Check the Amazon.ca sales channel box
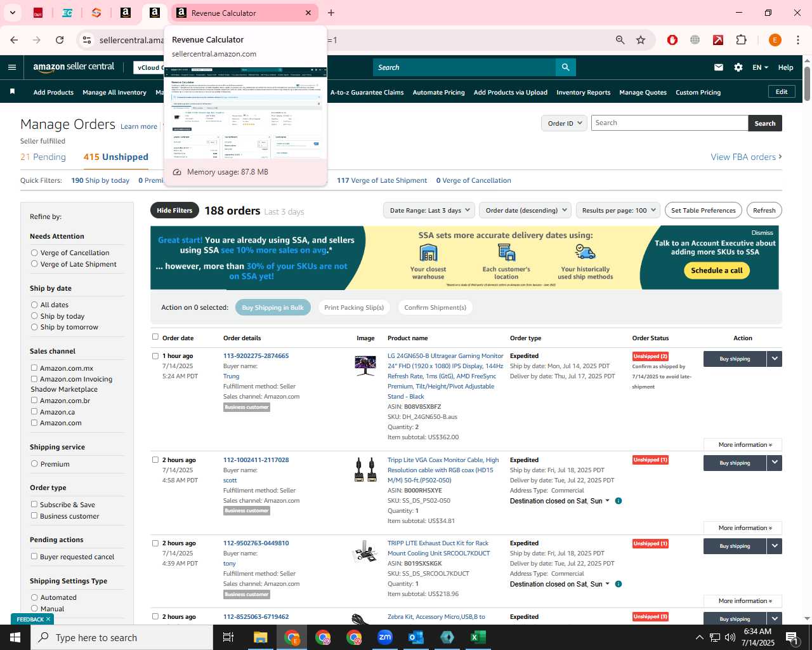Viewport: 812px width, 650px height. (x=34, y=411)
